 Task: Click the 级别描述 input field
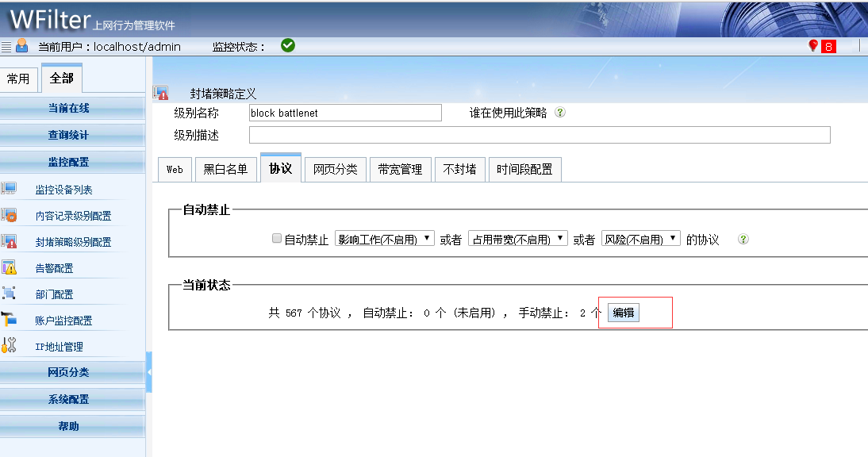coord(539,135)
